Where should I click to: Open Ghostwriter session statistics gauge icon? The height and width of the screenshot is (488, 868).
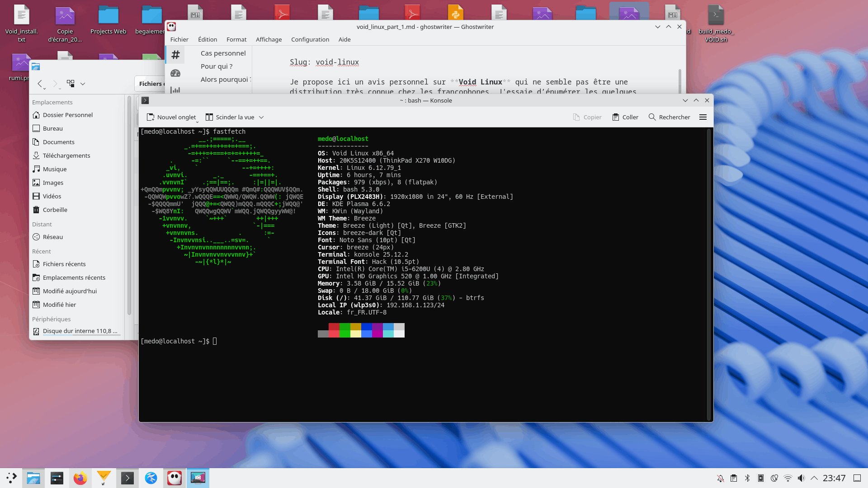click(175, 73)
